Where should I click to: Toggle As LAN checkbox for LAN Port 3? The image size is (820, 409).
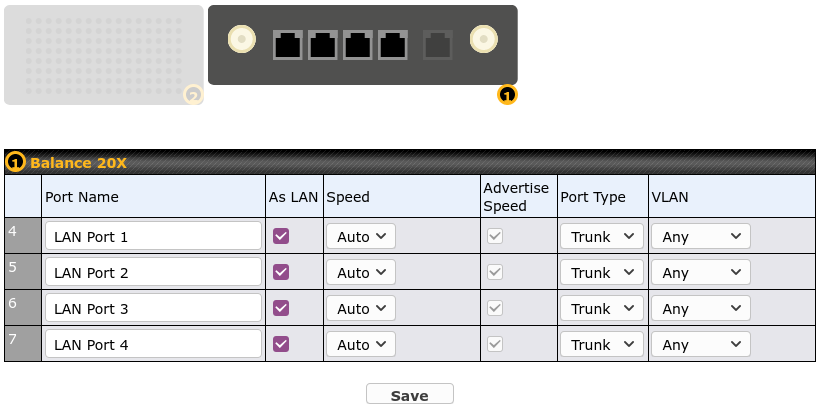[281, 308]
